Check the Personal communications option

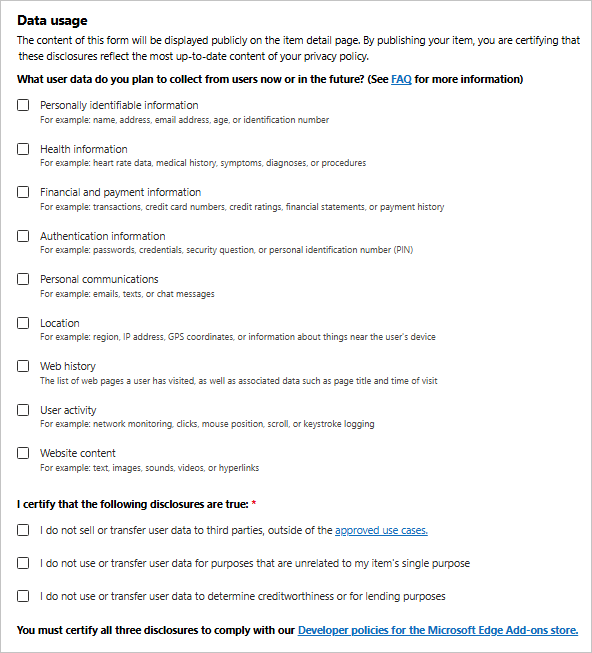click(23, 279)
